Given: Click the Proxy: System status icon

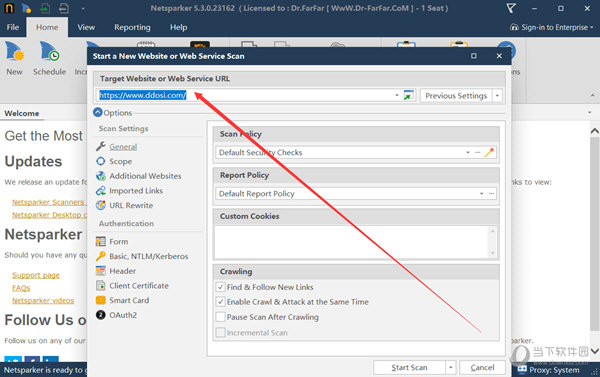Looking at the screenshot, I should tap(522, 369).
